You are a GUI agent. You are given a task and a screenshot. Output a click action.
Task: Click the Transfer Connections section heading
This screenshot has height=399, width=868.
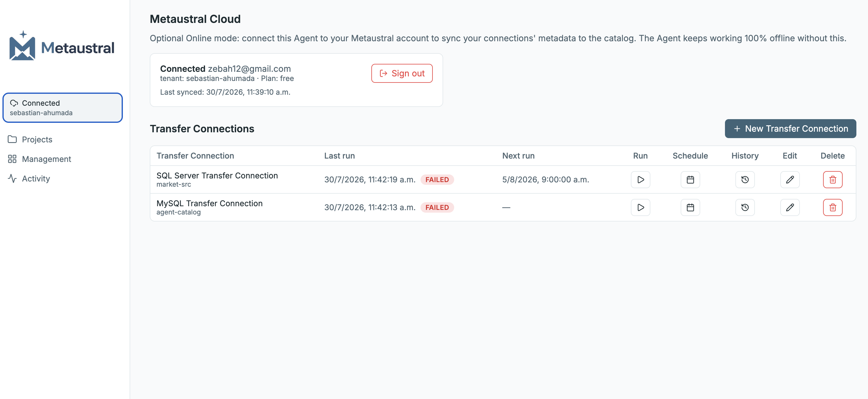(202, 129)
